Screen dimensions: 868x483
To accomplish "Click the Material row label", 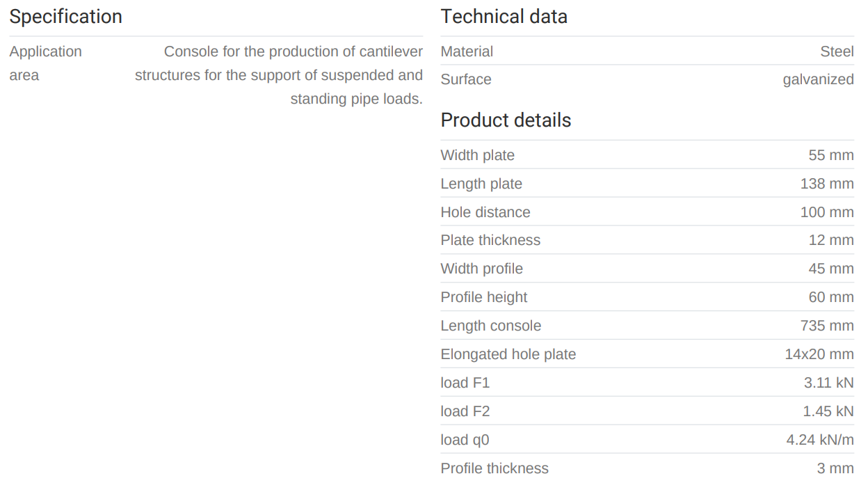I will [467, 52].
